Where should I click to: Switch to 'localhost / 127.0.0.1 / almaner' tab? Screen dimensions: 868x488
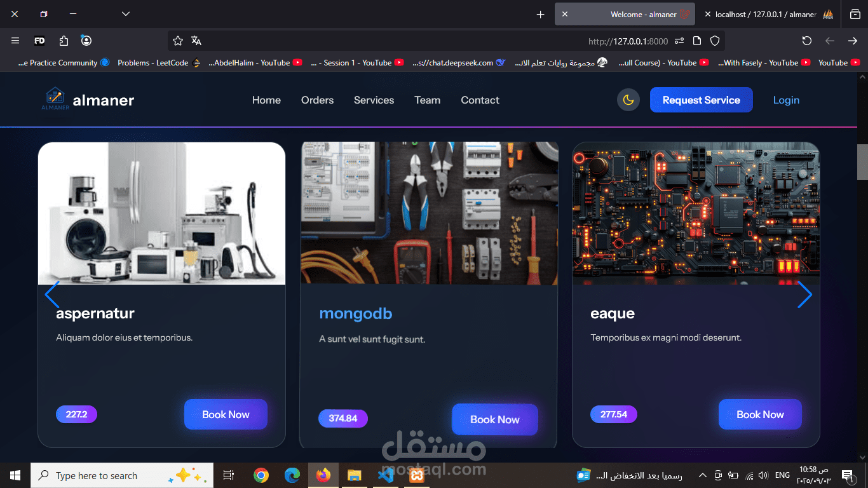(768, 14)
